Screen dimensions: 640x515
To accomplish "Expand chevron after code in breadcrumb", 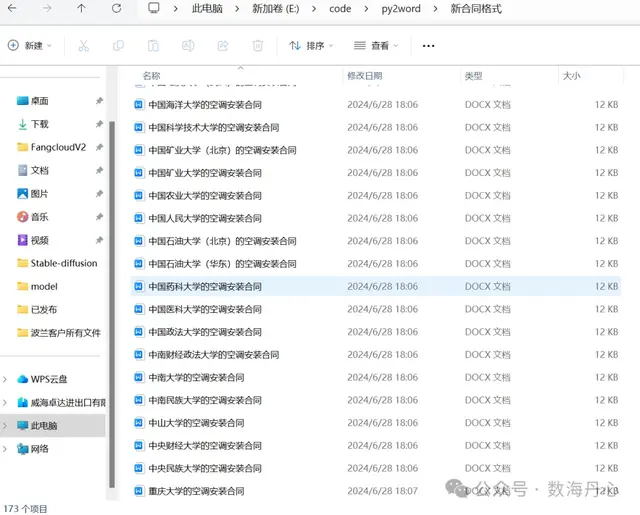I will pyautogui.click(x=366, y=9).
